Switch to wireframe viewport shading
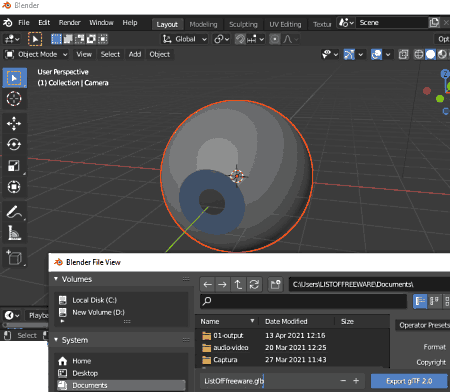 click(419, 54)
